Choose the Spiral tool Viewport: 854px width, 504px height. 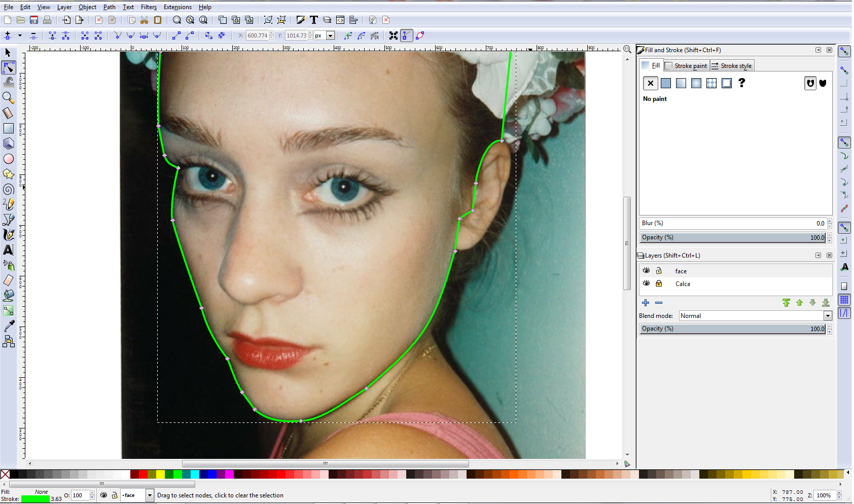pyautogui.click(x=9, y=189)
